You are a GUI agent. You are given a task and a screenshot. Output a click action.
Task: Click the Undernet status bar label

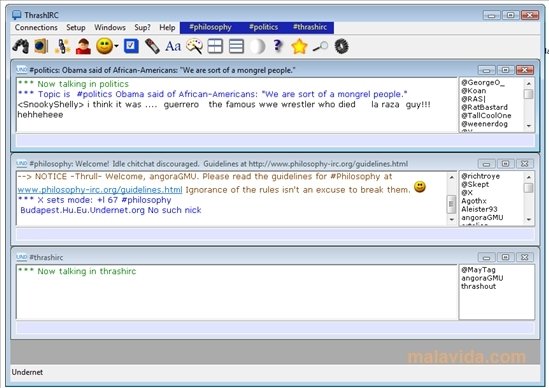[27, 372]
